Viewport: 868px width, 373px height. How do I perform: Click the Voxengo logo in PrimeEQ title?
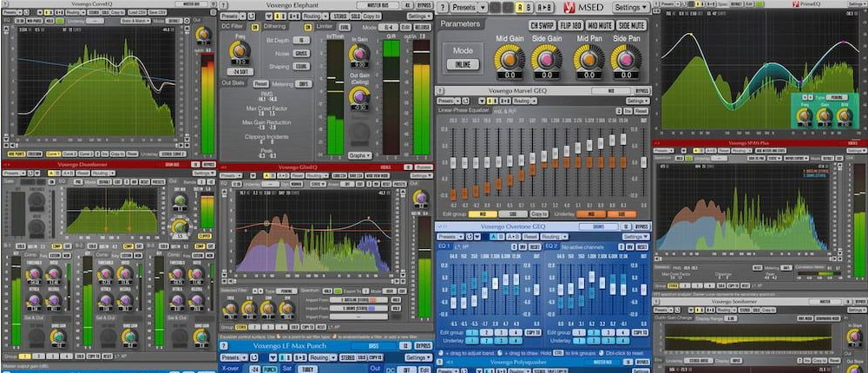click(x=796, y=3)
